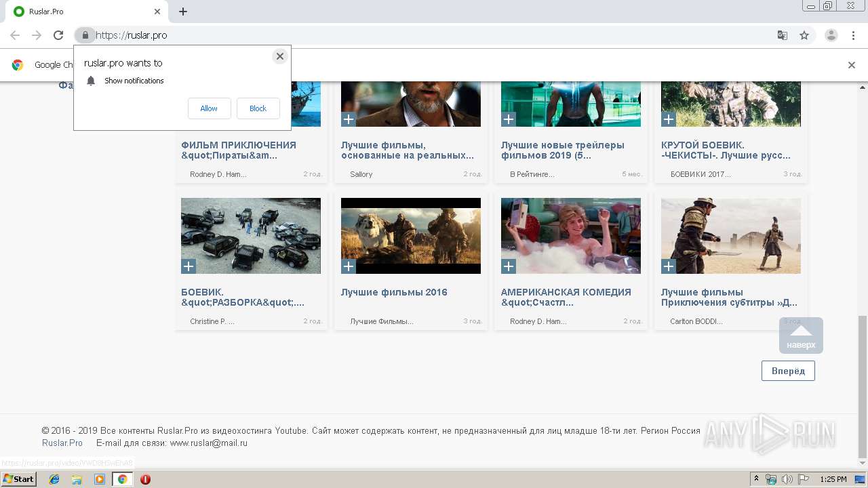Open БОЕВИК РАЗБОРКА title link
Screen dimensions: 868x488
tap(243, 297)
